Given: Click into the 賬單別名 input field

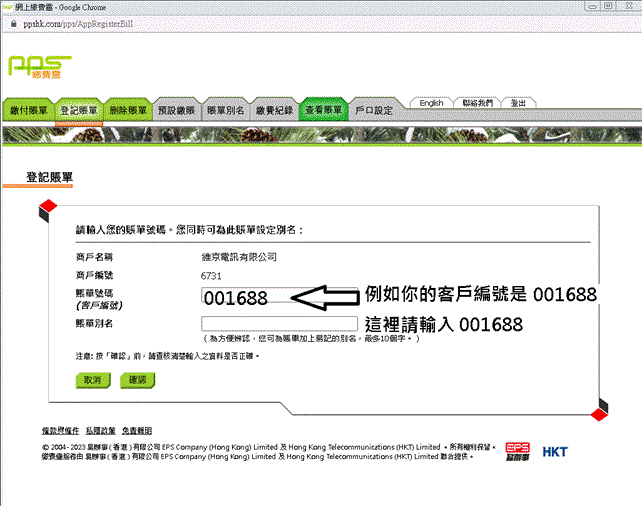Looking at the screenshot, I should 279,323.
